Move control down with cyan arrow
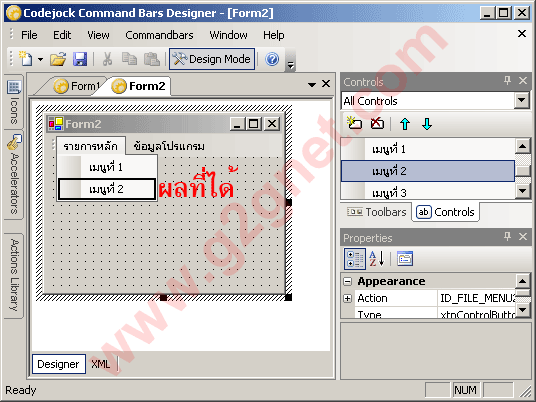The height and width of the screenshot is (402, 536). (x=427, y=124)
